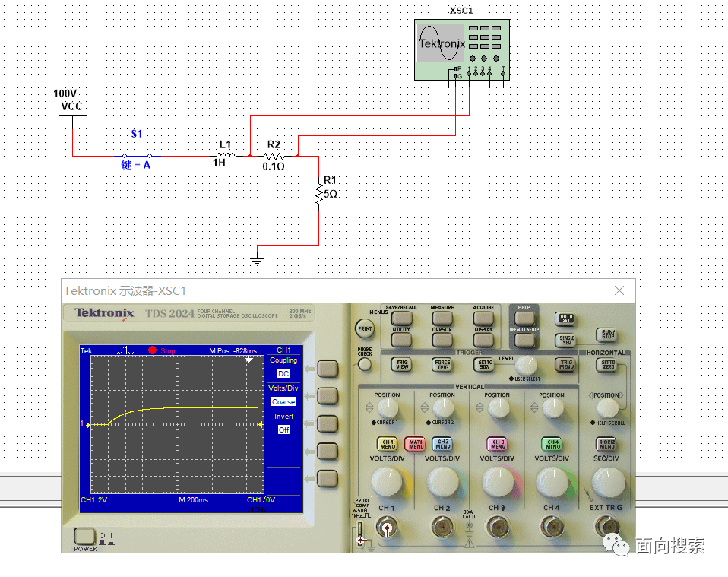Open the MATH MENU button

click(416, 444)
